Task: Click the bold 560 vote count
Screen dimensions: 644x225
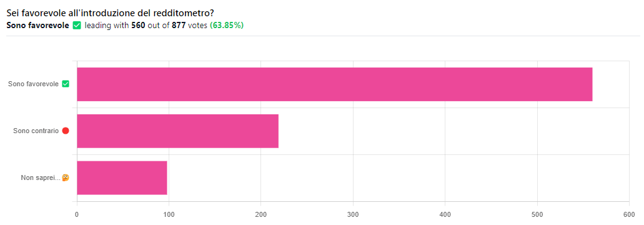Action: point(138,26)
